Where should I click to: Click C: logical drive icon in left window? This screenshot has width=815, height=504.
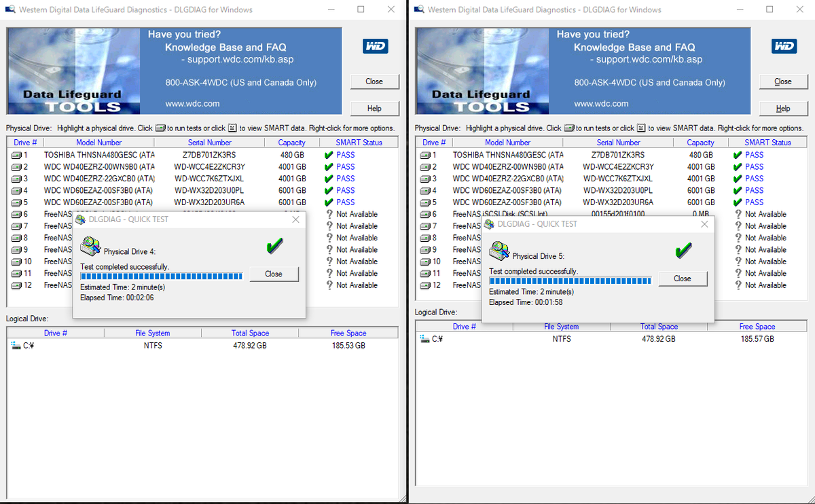[x=16, y=345]
